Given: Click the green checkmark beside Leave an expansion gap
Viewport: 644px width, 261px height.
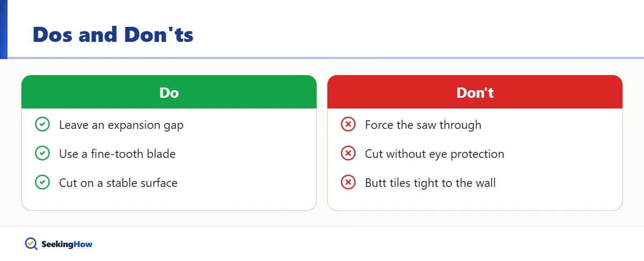Looking at the screenshot, I should [42, 125].
